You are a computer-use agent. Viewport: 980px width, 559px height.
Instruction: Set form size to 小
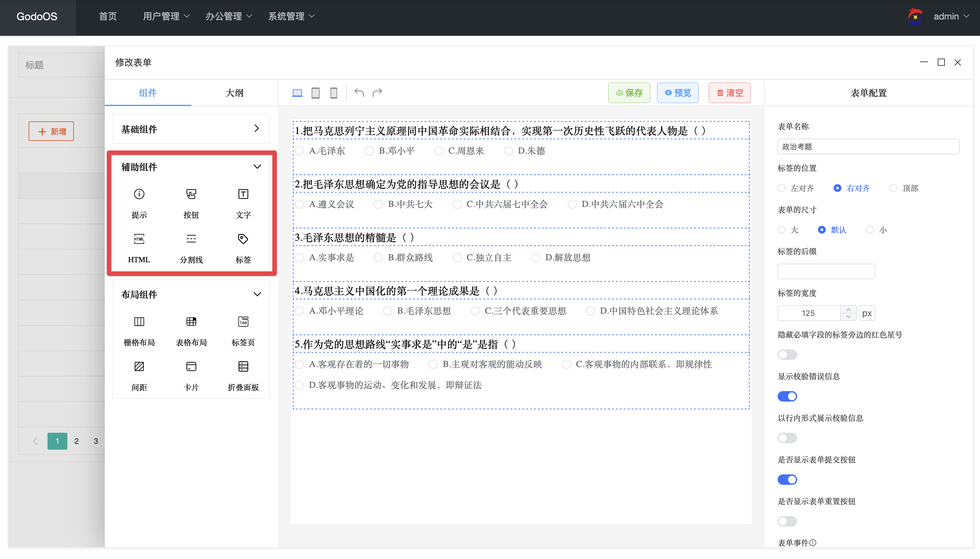coord(877,230)
